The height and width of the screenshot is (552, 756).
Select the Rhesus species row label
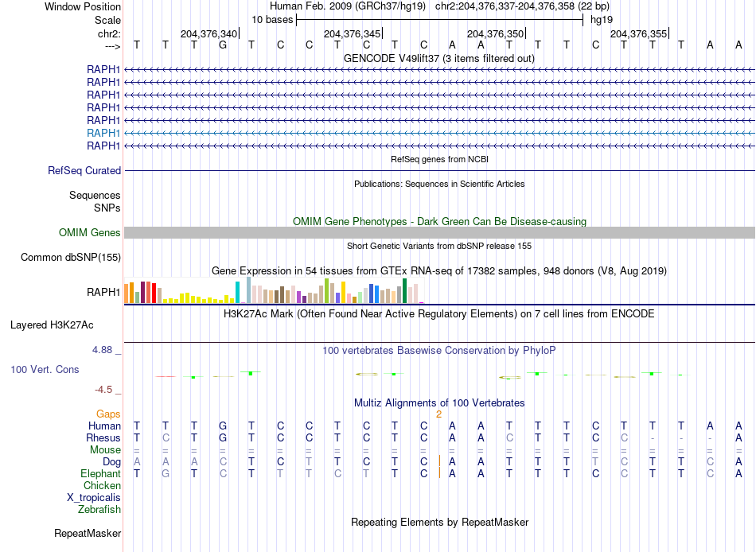[103, 437]
